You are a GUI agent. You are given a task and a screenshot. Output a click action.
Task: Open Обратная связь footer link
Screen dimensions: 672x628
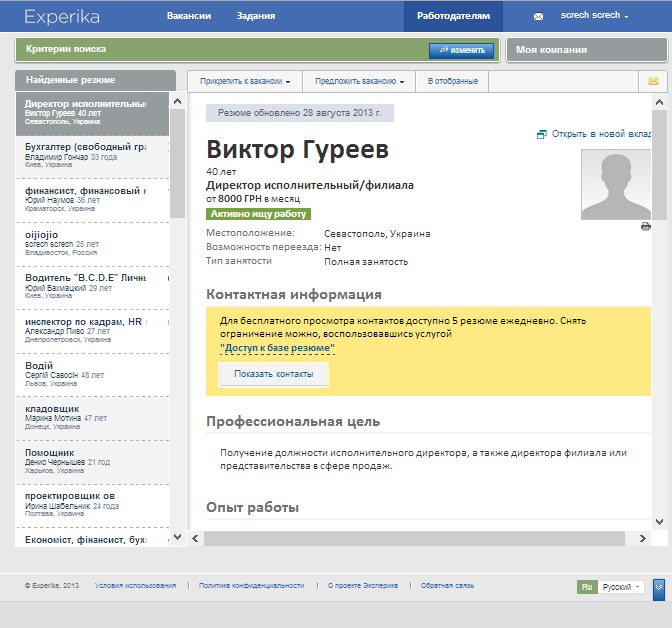(x=447, y=585)
